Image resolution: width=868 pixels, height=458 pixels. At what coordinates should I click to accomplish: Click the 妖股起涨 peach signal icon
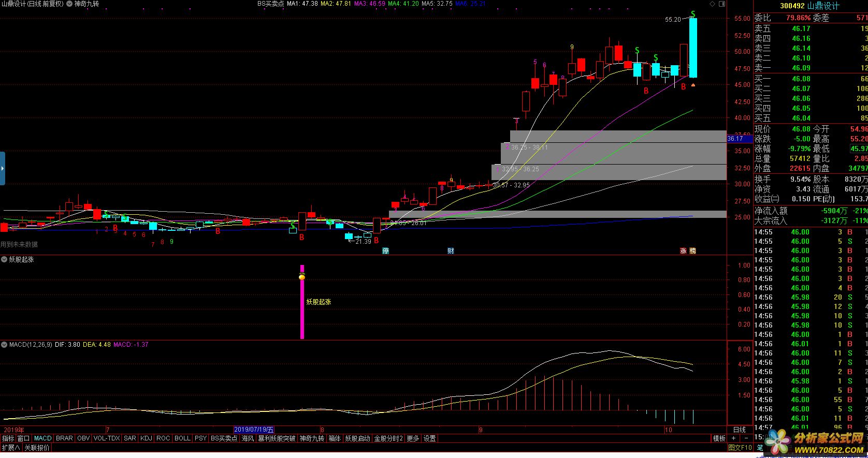[x=302, y=276]
